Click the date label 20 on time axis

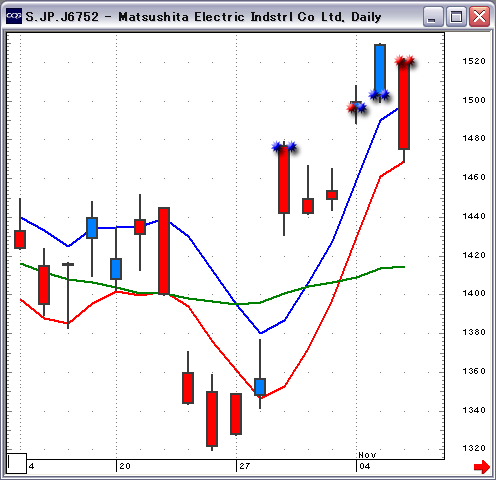[125, 466]
